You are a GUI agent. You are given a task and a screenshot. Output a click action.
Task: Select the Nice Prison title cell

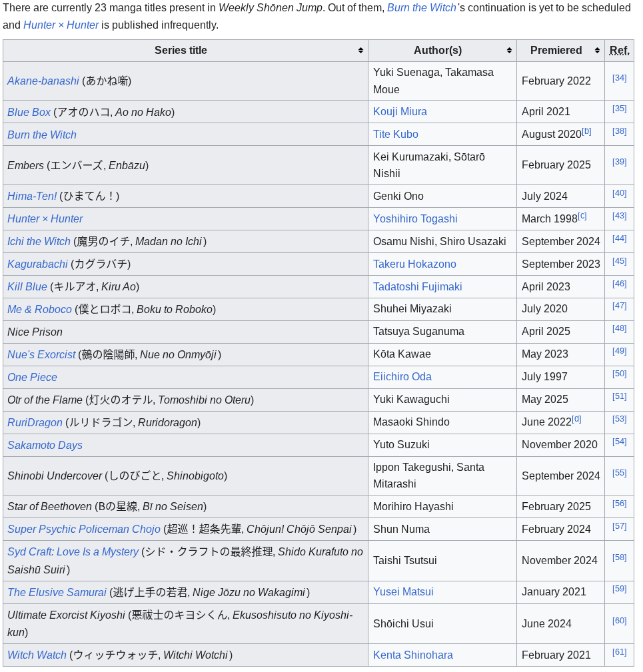(186, 332)
